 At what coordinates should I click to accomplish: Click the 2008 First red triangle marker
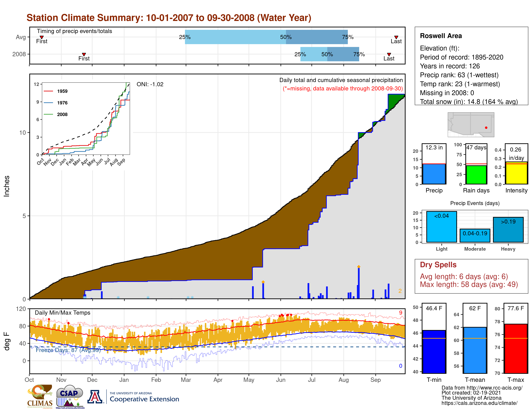(x=84, y=54)
